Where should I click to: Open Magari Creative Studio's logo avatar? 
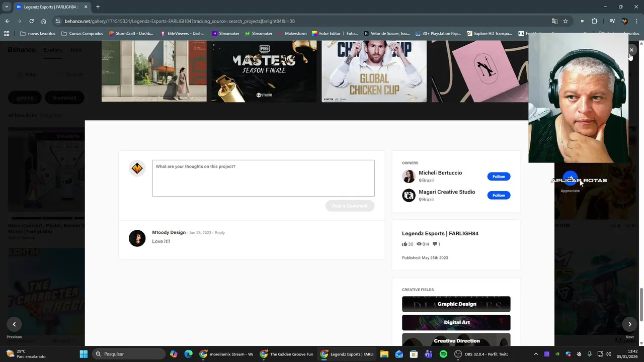click(x=409, y=195)
